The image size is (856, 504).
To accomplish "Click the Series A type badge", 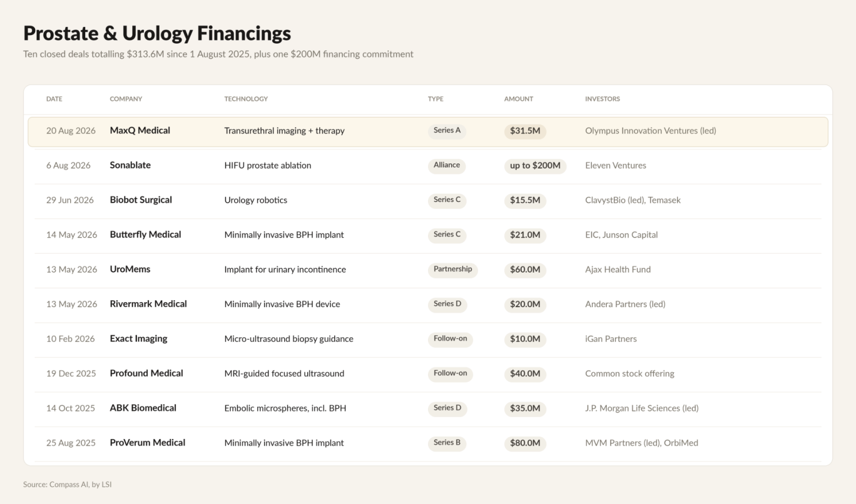I will [447, 131].
